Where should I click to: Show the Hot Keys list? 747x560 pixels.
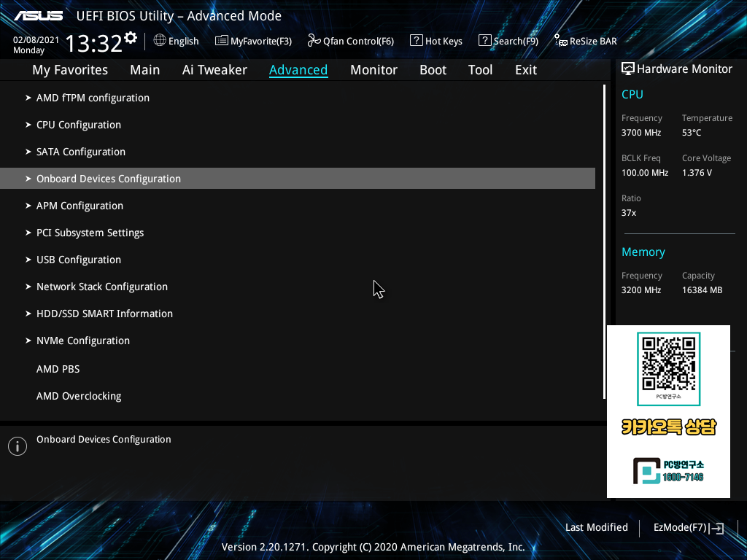(444, 41)
